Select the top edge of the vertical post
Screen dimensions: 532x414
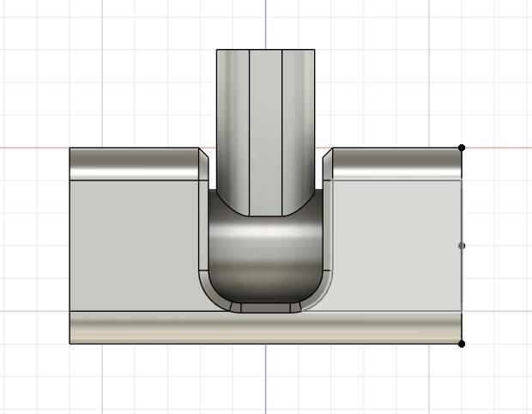coord(265,50)
